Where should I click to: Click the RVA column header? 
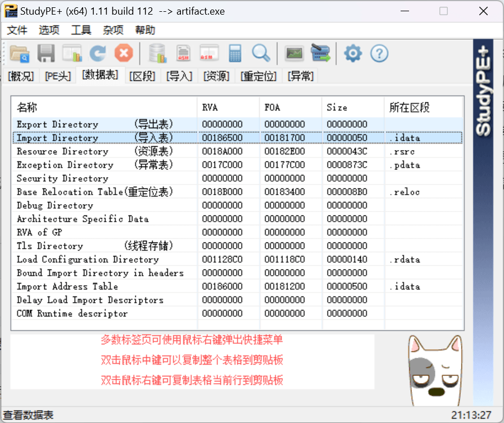(x=210, y=107)
